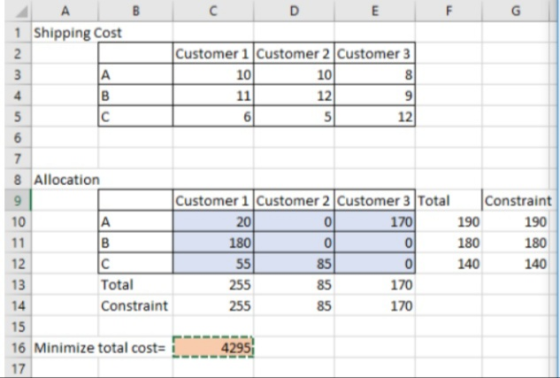560x378 pixels.
Task: Select column A header
Action: [65, 11]
